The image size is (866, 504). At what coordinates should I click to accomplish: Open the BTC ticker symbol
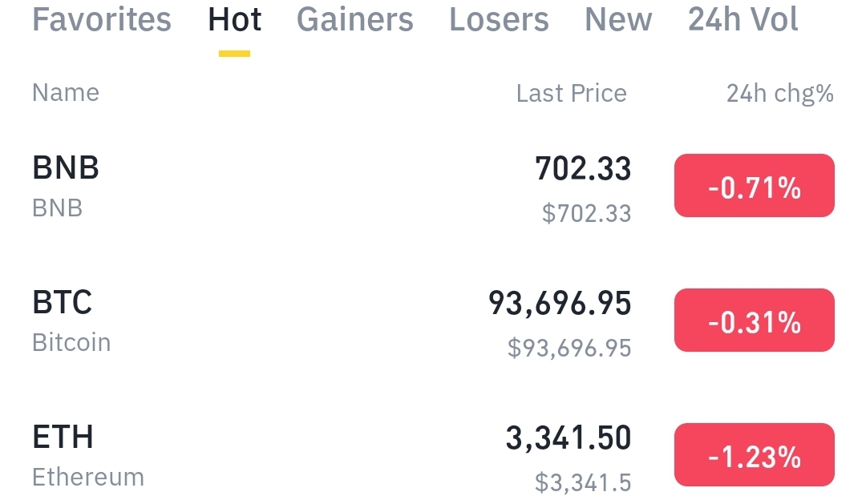[62, 303]
